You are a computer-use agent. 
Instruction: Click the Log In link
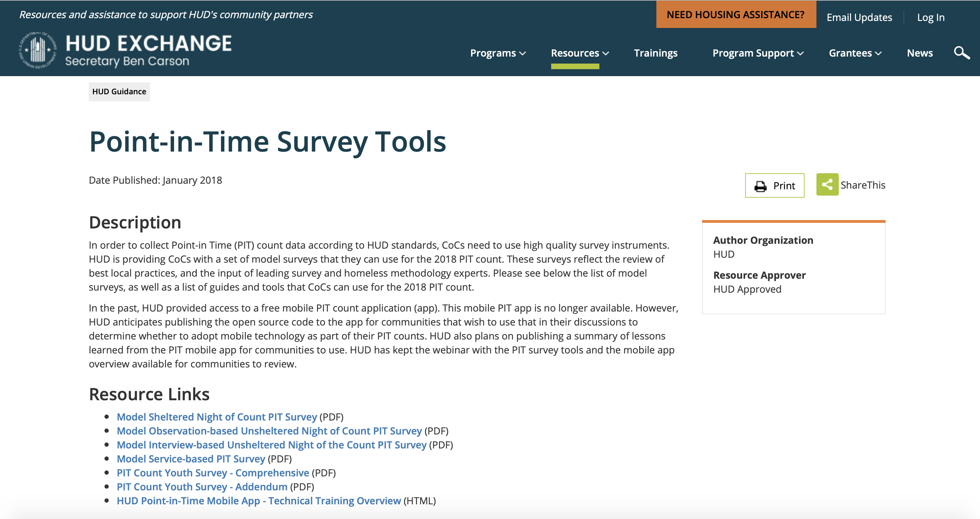click(930, 17)
